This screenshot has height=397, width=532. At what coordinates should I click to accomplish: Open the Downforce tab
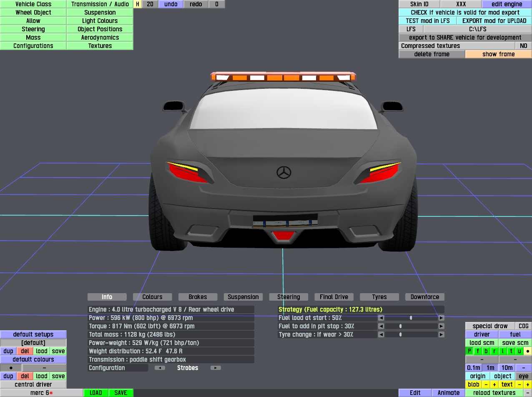point(425,297)
